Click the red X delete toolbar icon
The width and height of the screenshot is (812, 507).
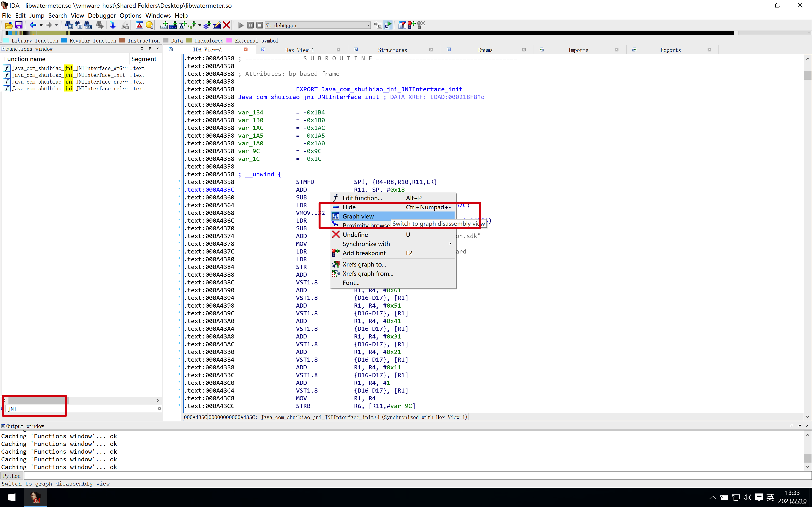(x=226, y=25)
